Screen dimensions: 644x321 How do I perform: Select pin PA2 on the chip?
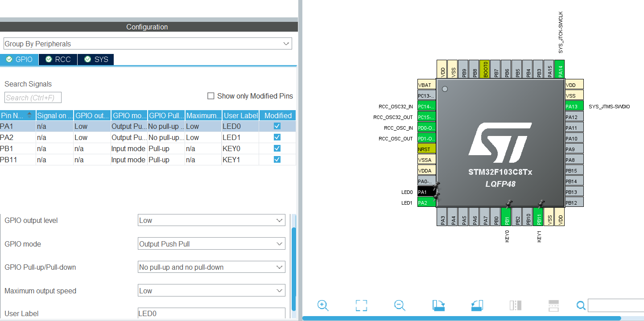[x=426, y=203]
